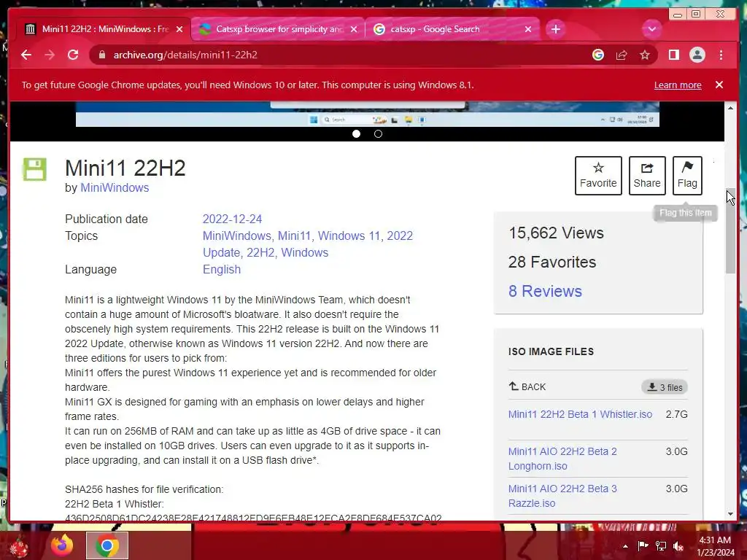Screen dimensions: 747x560
Task: Favorite this item
Action: pos(598,175)
